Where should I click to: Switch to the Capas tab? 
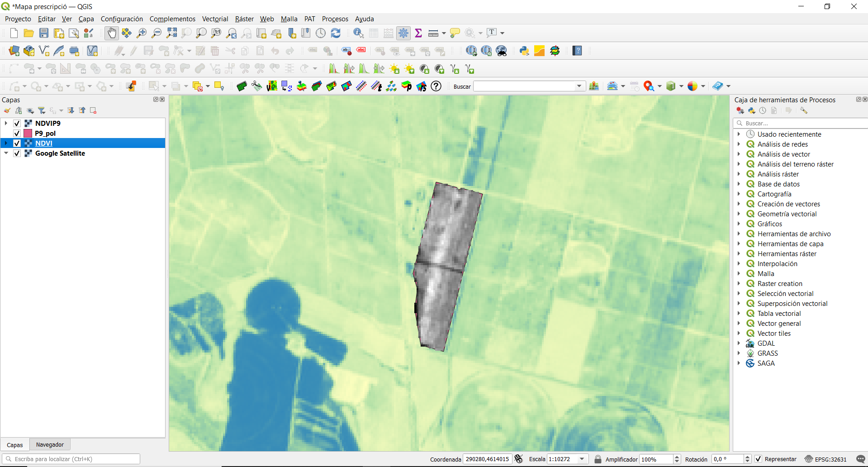pyautogui.click(x=15, y=445)
